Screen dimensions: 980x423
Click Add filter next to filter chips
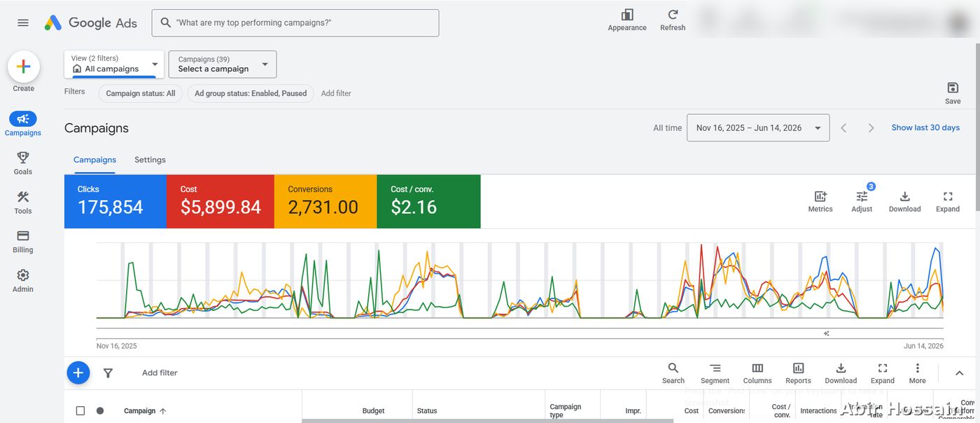click(x=336, y=93)
